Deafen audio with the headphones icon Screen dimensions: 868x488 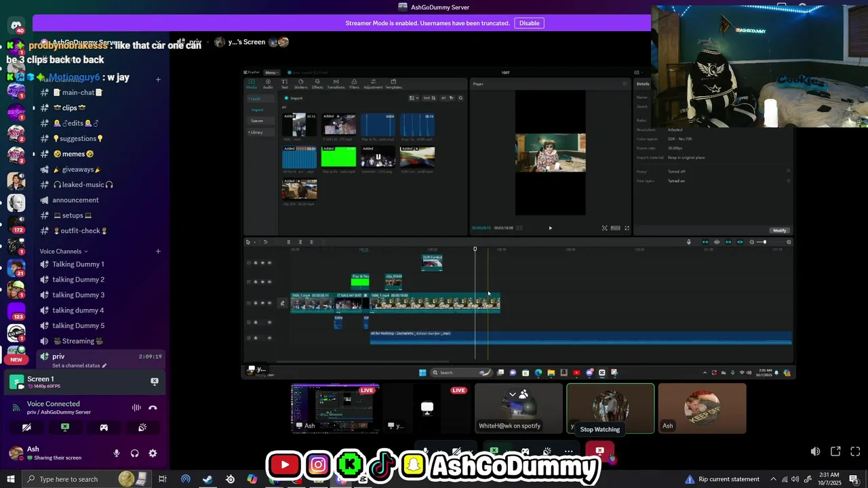pos(134,453)
